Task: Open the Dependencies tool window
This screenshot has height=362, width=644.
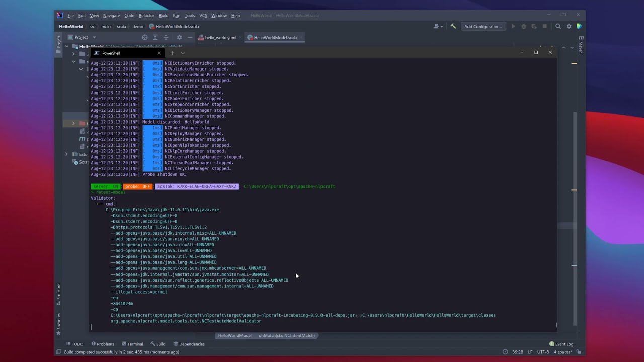Action: click(189, 344)
